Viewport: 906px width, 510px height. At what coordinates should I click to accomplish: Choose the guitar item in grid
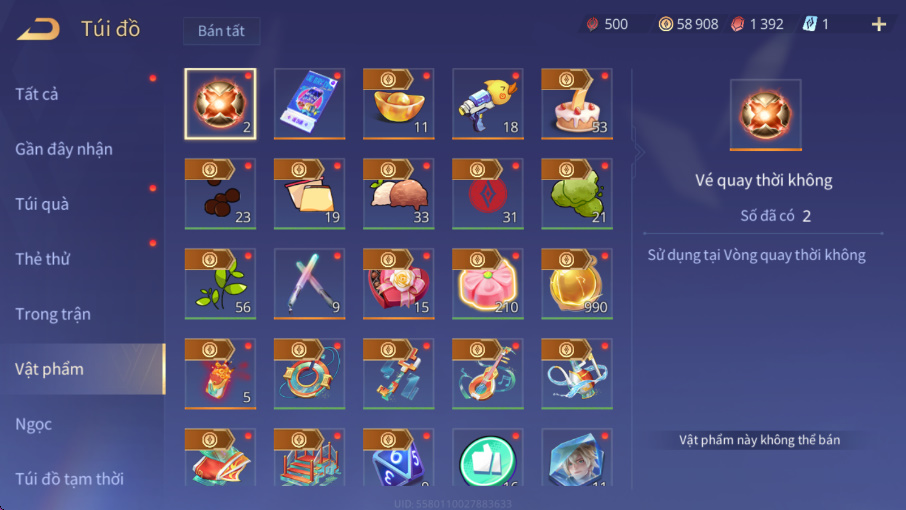click(488, 374)
